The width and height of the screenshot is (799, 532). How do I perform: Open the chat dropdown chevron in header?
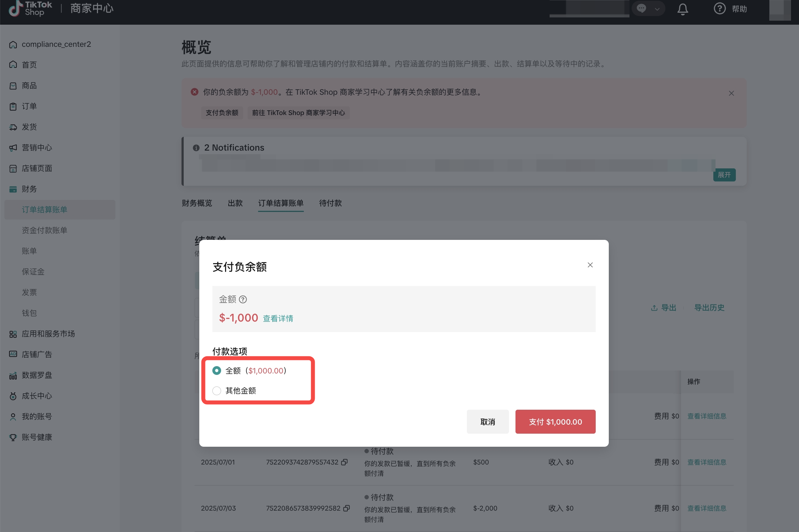point(657,9)
